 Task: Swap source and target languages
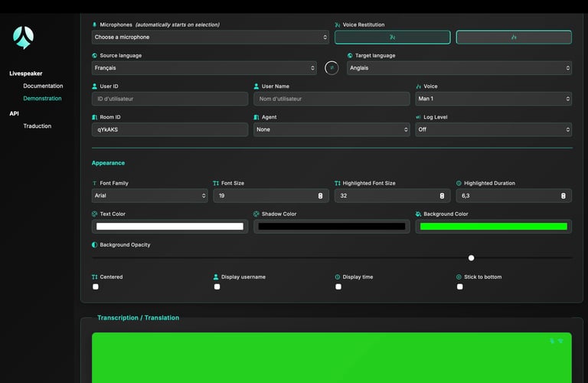[332, 68]
